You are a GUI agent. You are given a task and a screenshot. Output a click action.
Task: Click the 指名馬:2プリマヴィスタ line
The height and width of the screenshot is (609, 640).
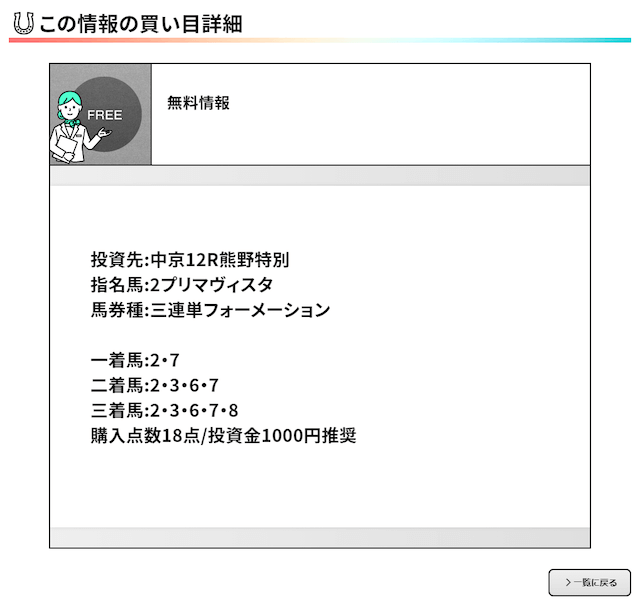[182, 284]
